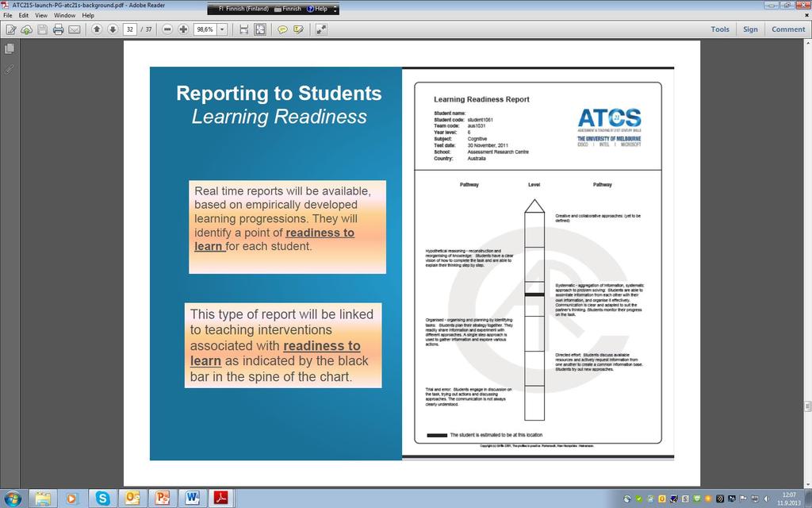Open the Edit menu

click(x=24, y=16)
